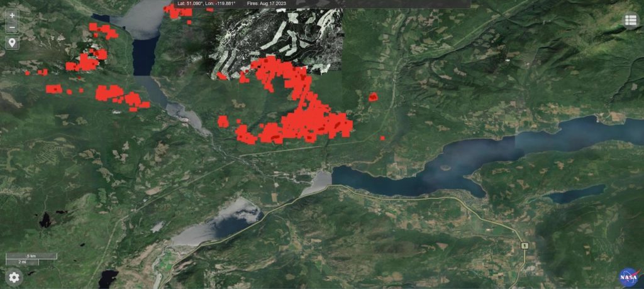Open the layers list menu icon

click(x=631, y=21)
